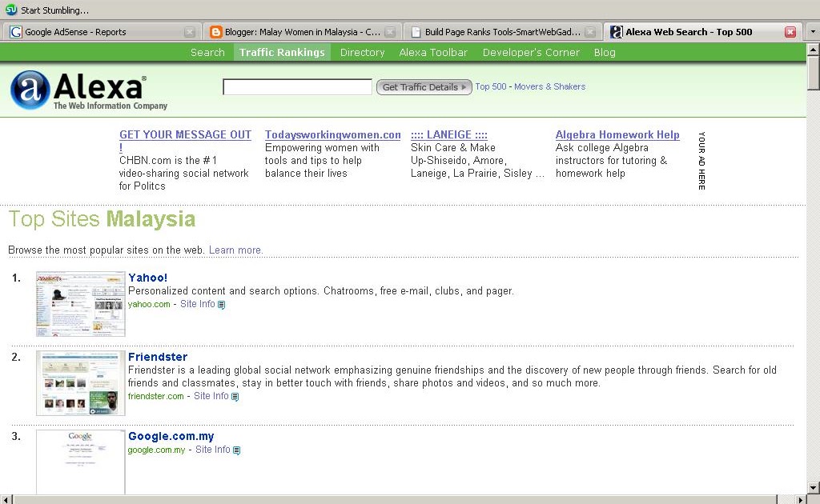Click the Friendster site thumbnail
The width and height of the screenshot is (820, 504).
coord(81,383)
